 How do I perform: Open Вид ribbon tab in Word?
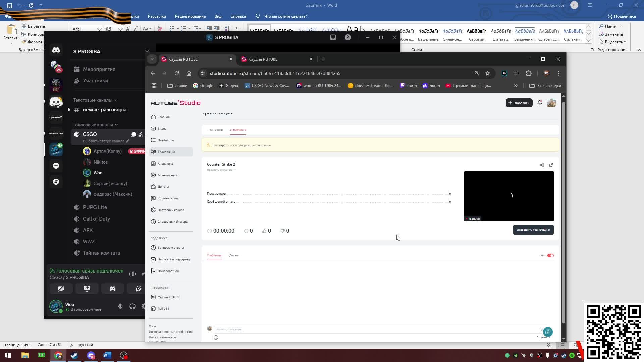coord(218,16)
